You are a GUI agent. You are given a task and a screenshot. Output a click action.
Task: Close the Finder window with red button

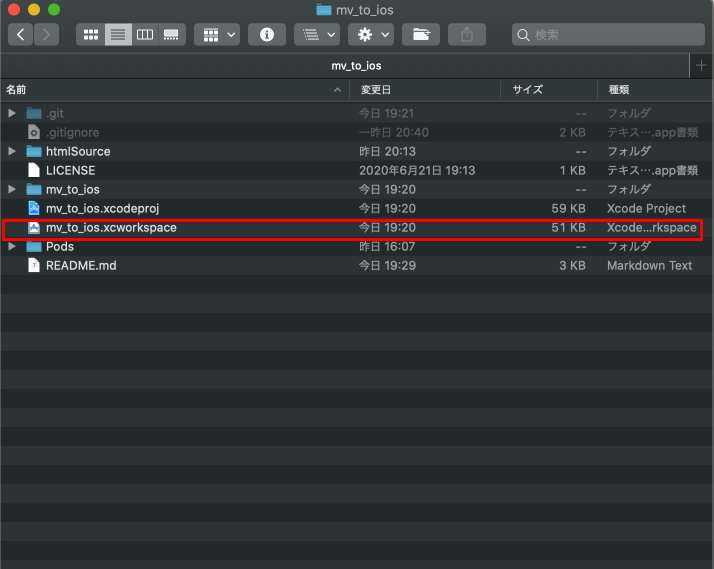(14, 10)
